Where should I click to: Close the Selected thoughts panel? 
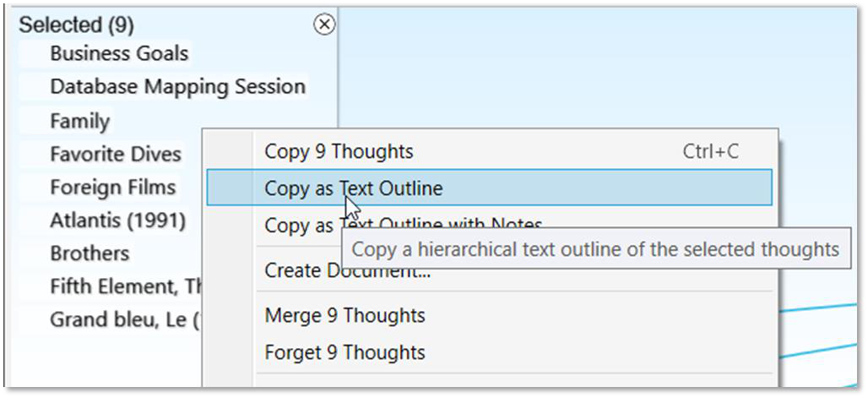[323, 25]
